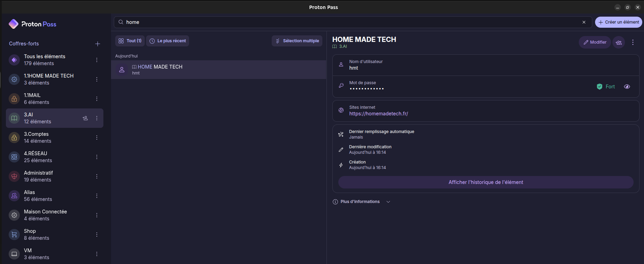Click 3.AI vault label under item title
This screenshot has height=264, width=644.
coord(340,46)
